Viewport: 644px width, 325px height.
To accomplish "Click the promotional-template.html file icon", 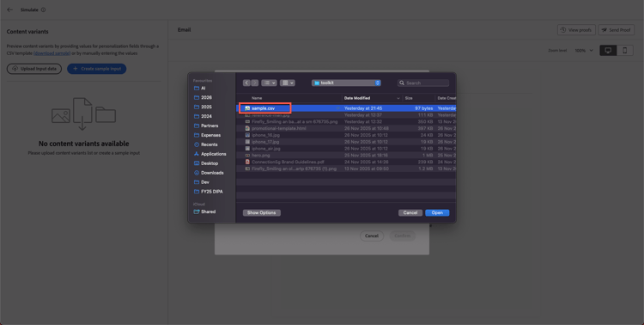I will pos(247,128).
